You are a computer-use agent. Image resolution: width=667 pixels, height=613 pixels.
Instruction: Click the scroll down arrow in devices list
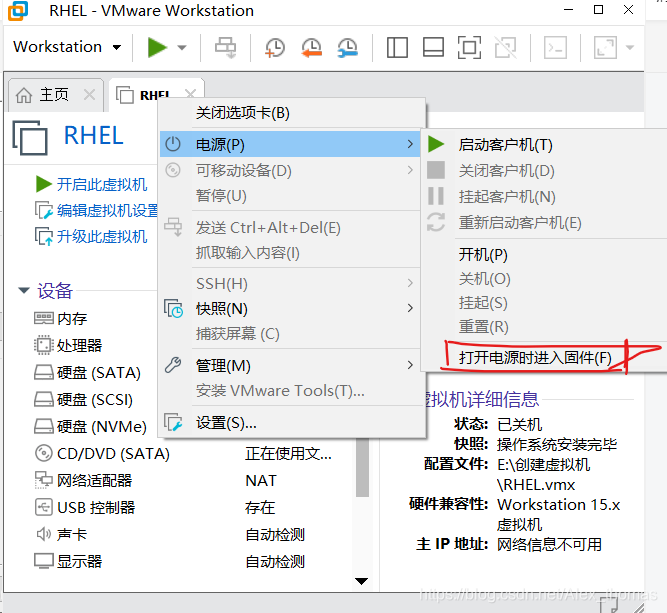coord(362,581)
